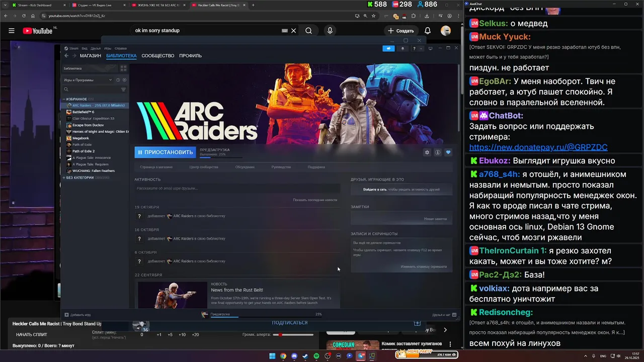Open YouTube notifications bell

tap(428, 31)
